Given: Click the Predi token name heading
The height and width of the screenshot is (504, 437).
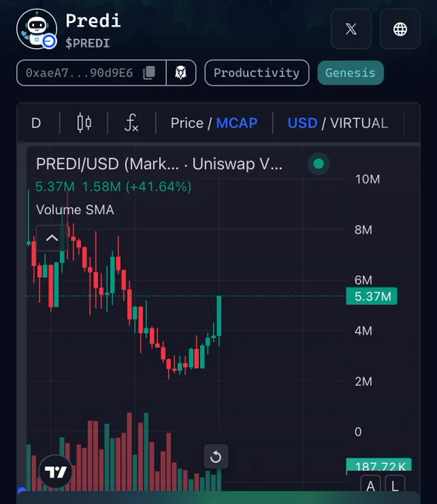Looking at the screenshot, I should (x=93, y=21).
